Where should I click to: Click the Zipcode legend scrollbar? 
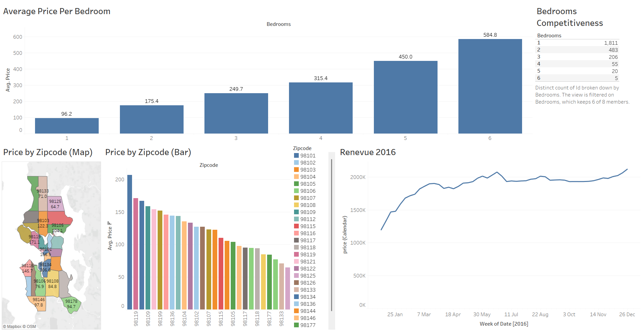point(332,235)
